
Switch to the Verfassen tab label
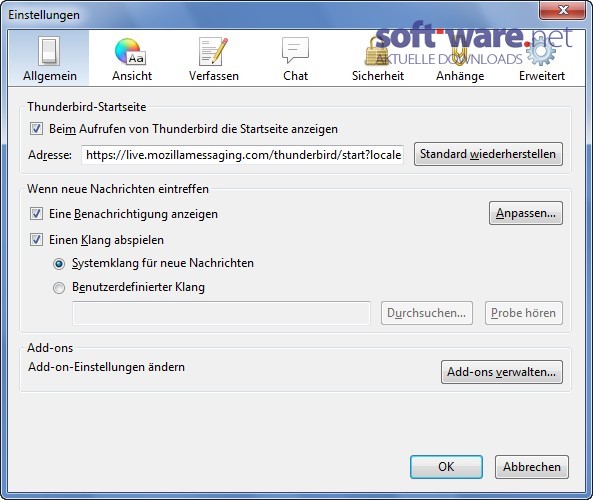(214, 76)
